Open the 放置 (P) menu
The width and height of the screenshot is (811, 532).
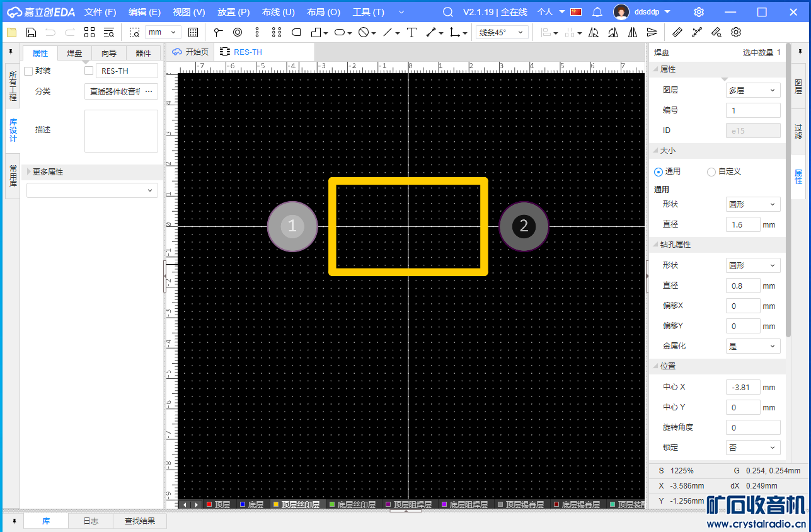coord(233,12)
